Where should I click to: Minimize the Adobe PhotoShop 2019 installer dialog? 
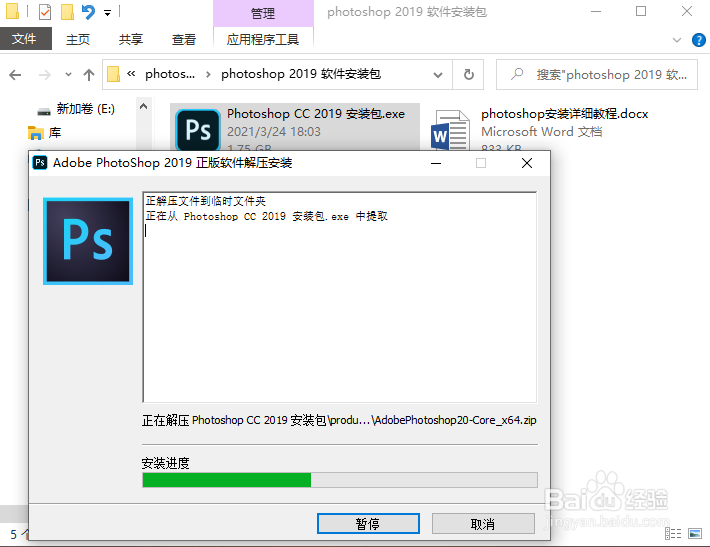tap(436, 163)
